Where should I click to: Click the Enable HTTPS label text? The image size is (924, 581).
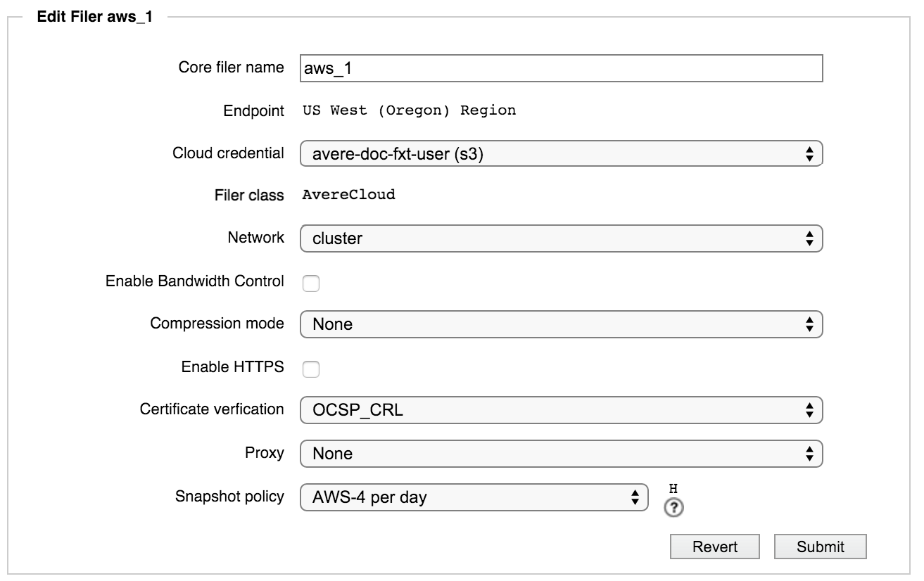tap(233, 367)
